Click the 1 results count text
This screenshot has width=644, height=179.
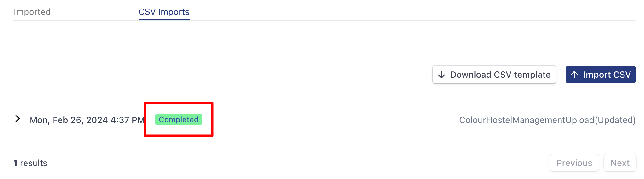click(x=30, y=163)
